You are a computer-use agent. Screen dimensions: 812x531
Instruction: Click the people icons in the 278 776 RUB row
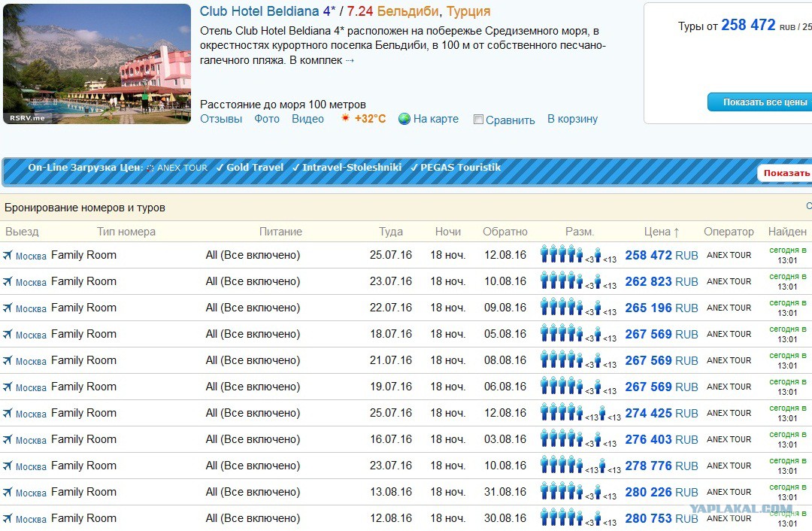click(580, 466)
